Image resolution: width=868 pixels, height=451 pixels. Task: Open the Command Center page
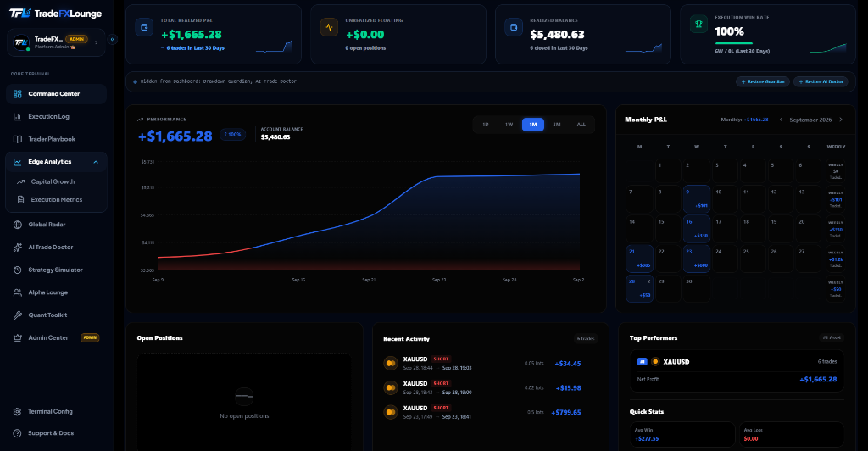click(56, 94)
